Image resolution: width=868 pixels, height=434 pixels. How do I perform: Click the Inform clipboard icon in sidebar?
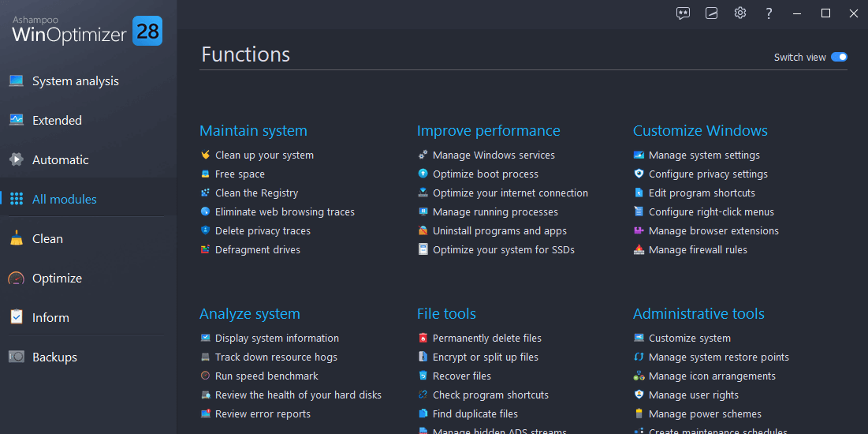click(17, 317)
